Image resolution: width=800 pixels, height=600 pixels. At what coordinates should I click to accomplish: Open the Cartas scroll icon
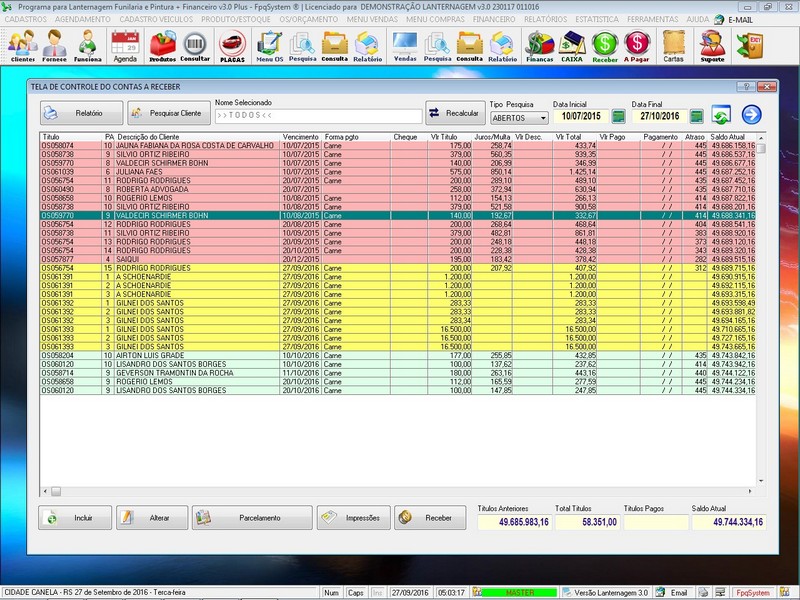point(673,45)
